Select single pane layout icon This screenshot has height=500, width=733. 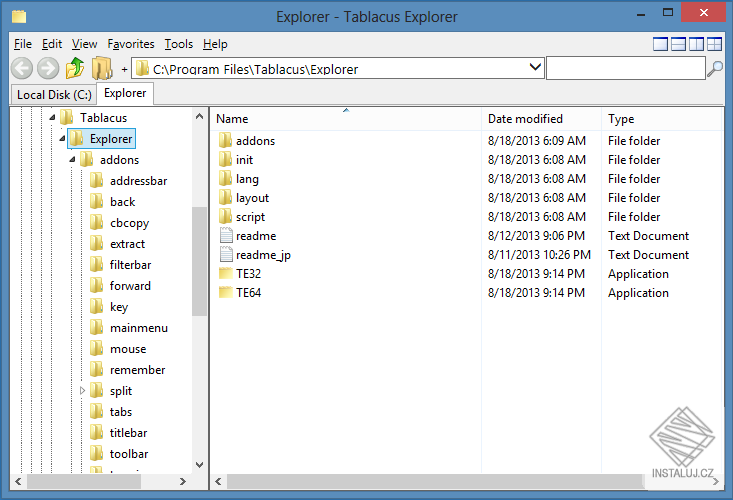[660, 44]
